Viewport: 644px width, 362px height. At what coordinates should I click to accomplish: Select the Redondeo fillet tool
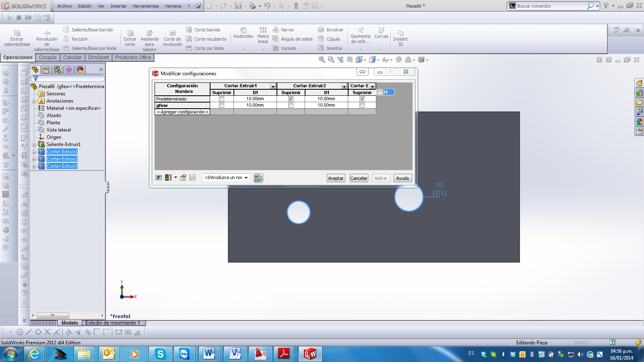point(243,33)
